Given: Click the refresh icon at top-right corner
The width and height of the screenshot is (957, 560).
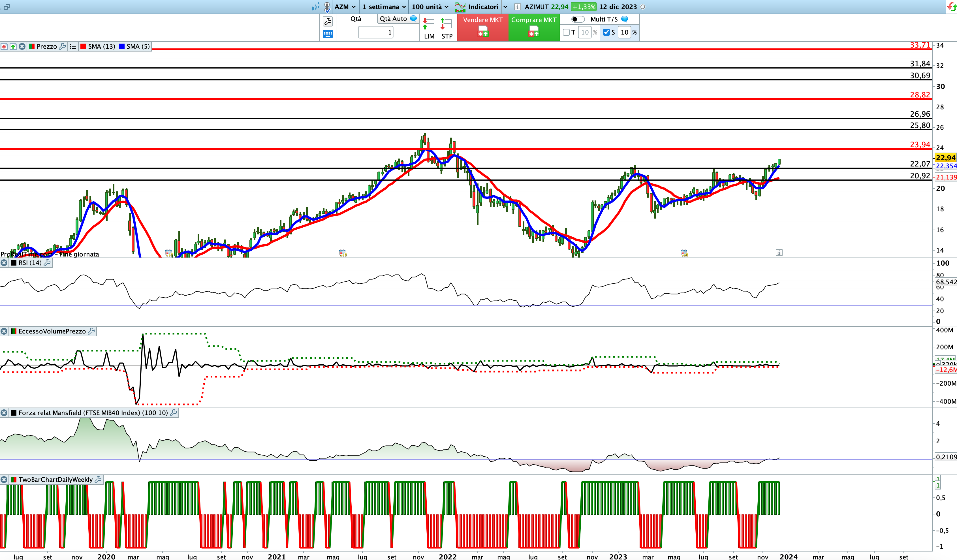Looking at the screenshot, I should tap(952, 7).
